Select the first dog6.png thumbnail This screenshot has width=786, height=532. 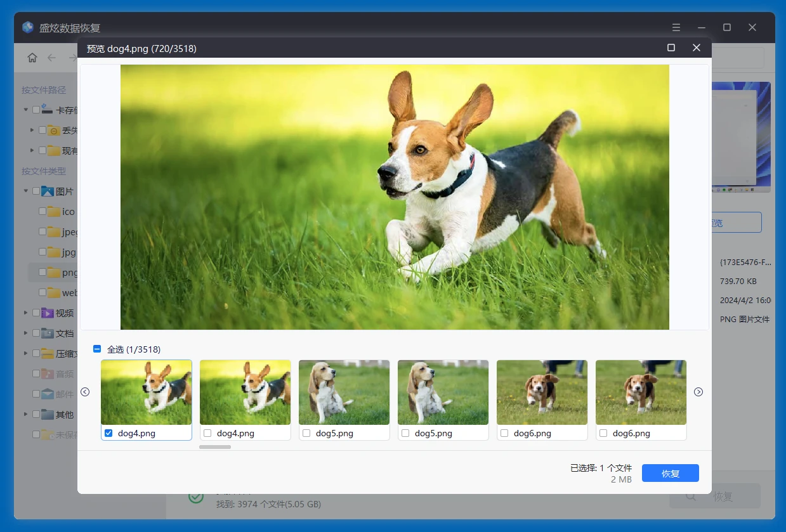pyautogui.click(x=542, y=393)
